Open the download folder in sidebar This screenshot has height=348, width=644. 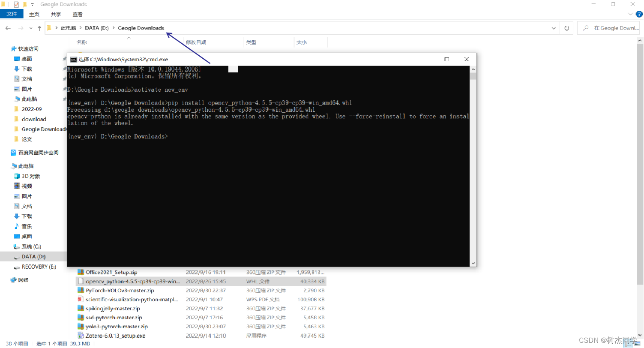34,119
